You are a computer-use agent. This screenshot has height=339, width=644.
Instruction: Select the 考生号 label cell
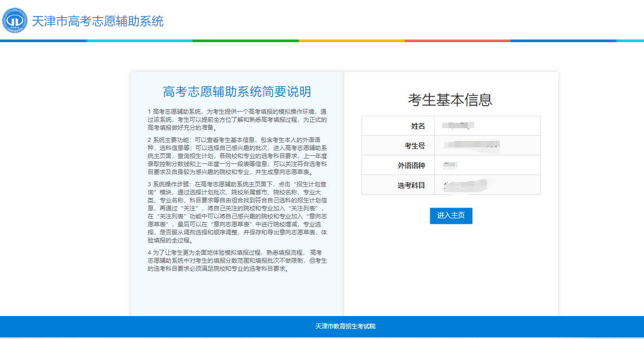(398, 146)
